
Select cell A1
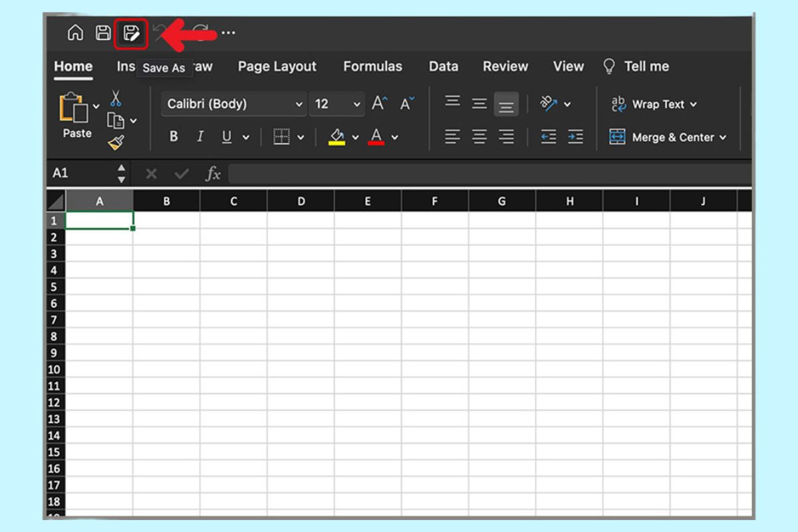point(100,220)
